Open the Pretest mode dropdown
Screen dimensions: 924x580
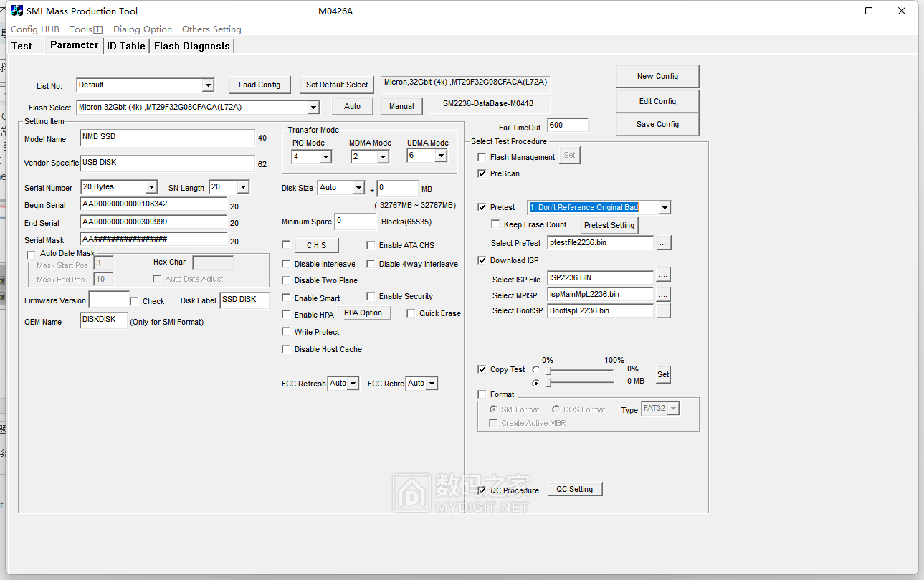point(665,208)
